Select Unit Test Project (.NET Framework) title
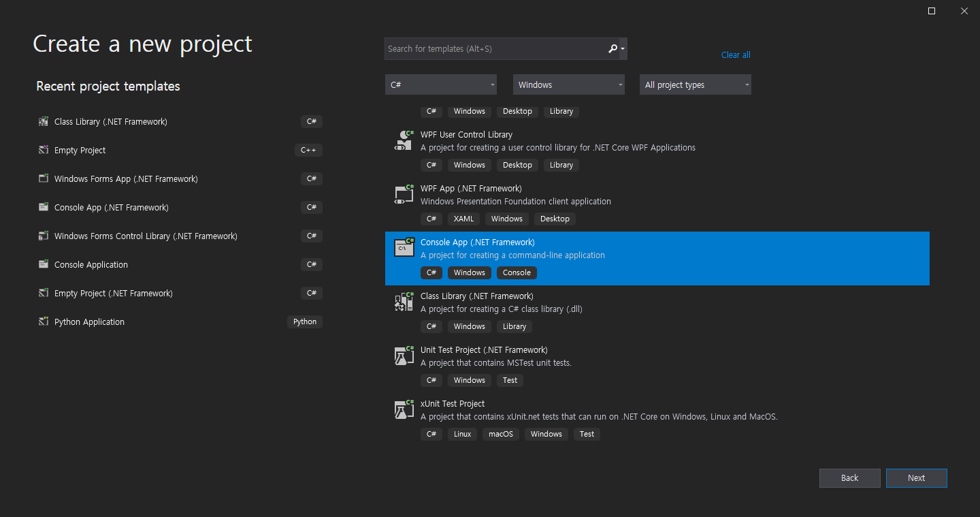The height and width of the screenshot is (517, 980). 484,350
